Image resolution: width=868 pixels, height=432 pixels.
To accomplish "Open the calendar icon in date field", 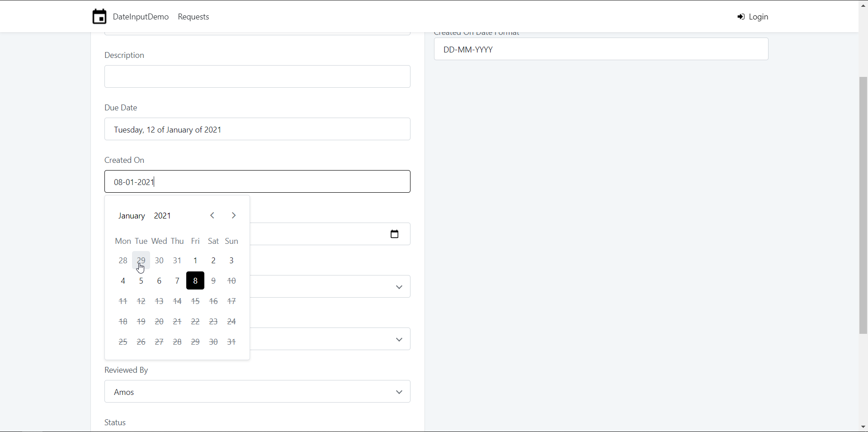I will point(394,234).
